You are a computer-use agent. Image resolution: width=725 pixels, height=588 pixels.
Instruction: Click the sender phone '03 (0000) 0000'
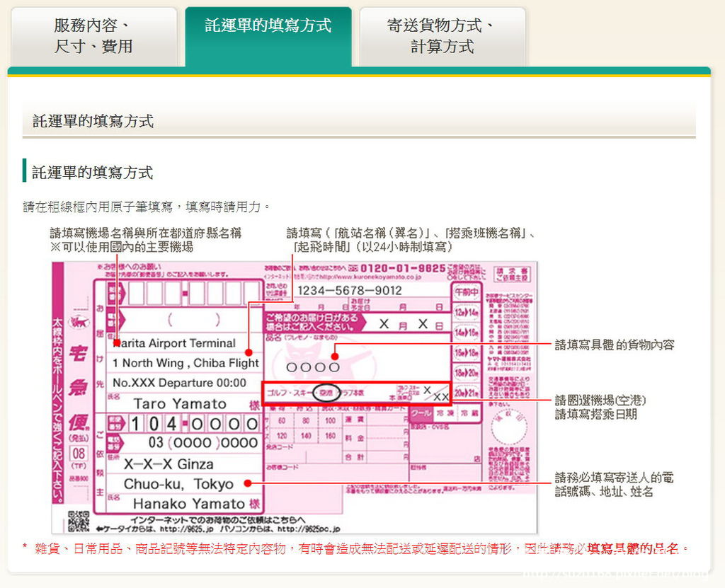pos(203,443)
